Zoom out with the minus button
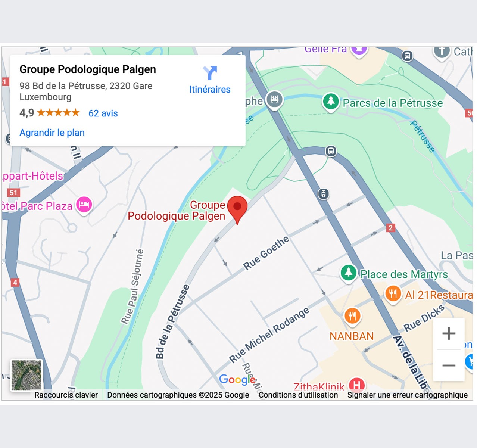Viewport: 477px width, 448px height. pyautogui.click(x=449, y=365)
